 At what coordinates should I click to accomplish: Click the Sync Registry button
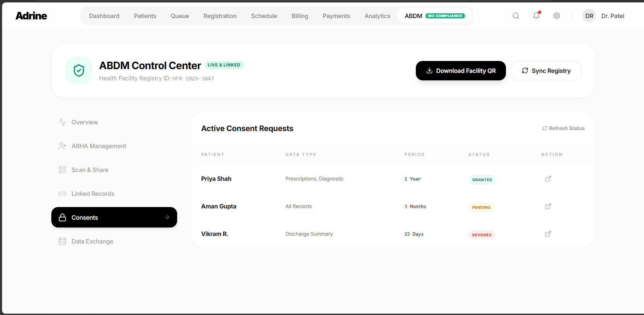546,70
